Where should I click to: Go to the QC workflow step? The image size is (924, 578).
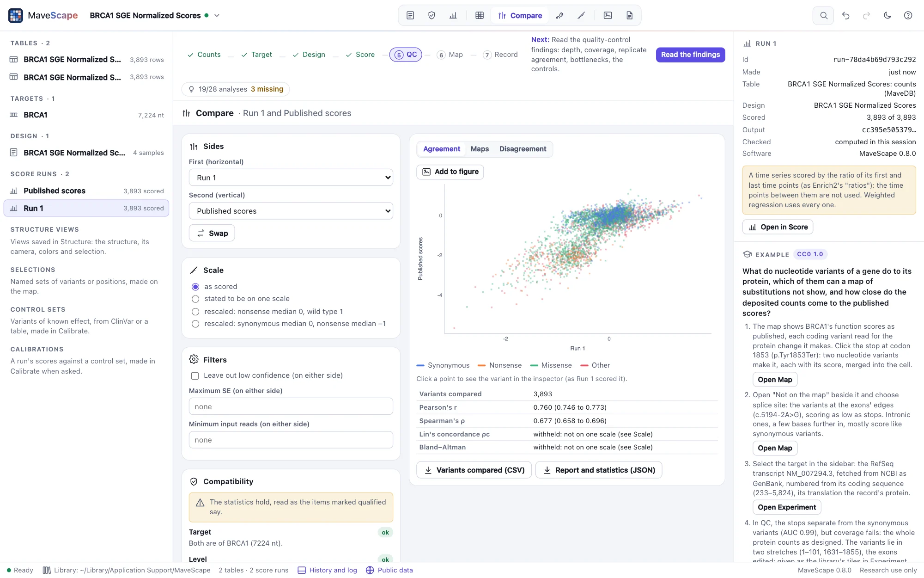(x=406, y=55)
